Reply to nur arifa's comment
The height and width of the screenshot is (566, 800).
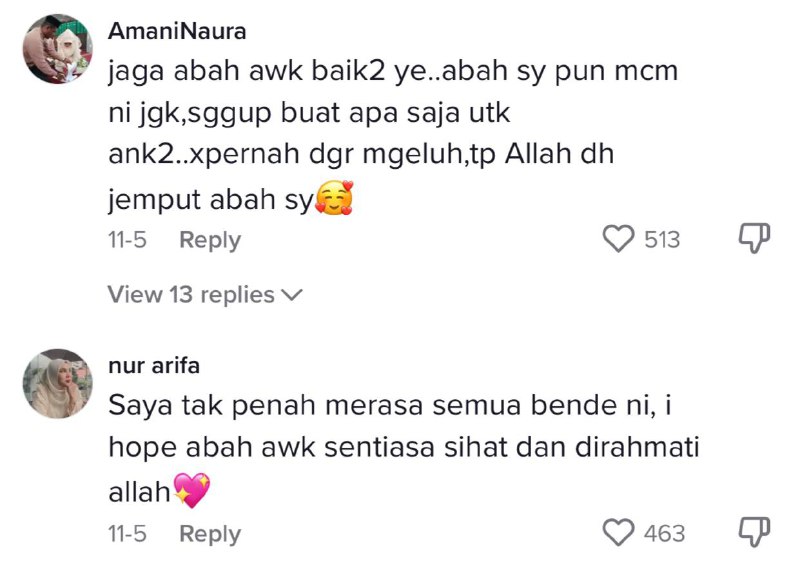(x=210, y=533)
